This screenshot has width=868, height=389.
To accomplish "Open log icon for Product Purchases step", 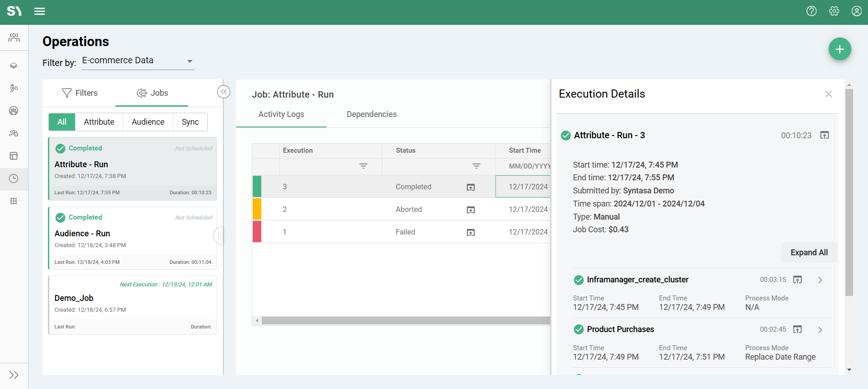I will click(x=797, y=329).
